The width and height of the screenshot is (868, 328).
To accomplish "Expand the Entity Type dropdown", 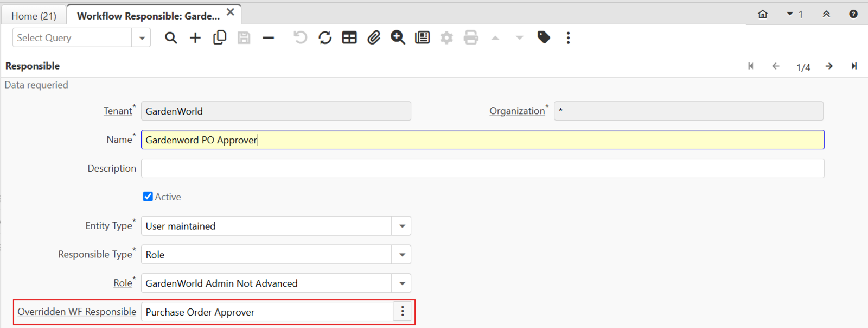I will click(402, 226).
